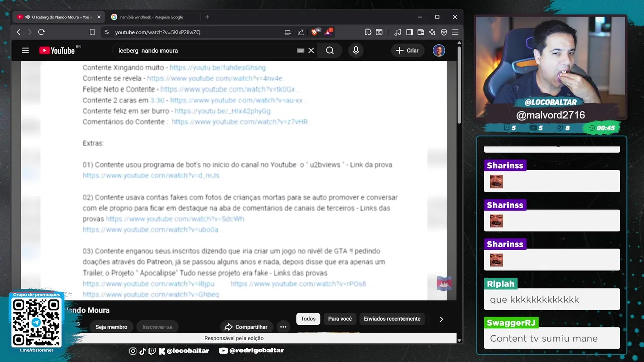Open Leo AI sparkle icon
This screenshot has height=362, width=644.
pyautogui.click(x=432, y=32)
